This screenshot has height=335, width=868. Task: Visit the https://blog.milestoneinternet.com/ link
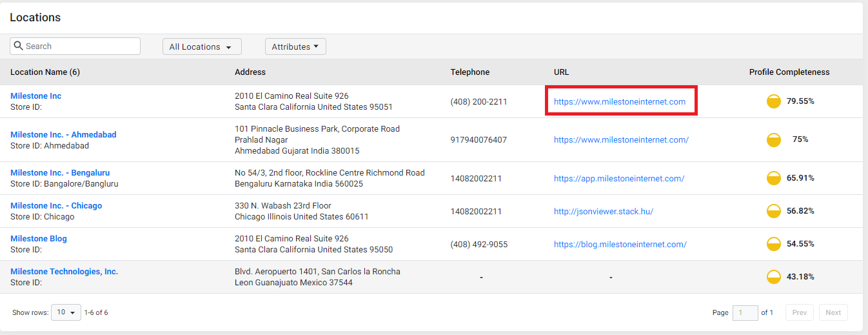620,245
